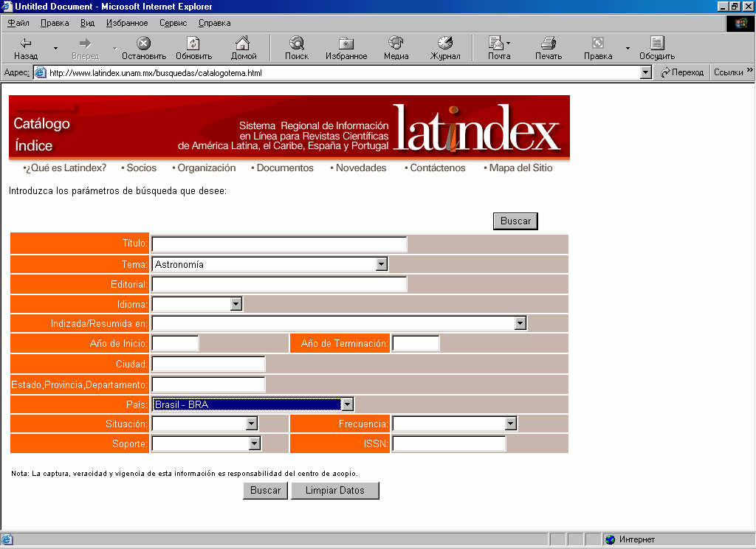Click the Buscar button above the form

click(x=515, y=221)
